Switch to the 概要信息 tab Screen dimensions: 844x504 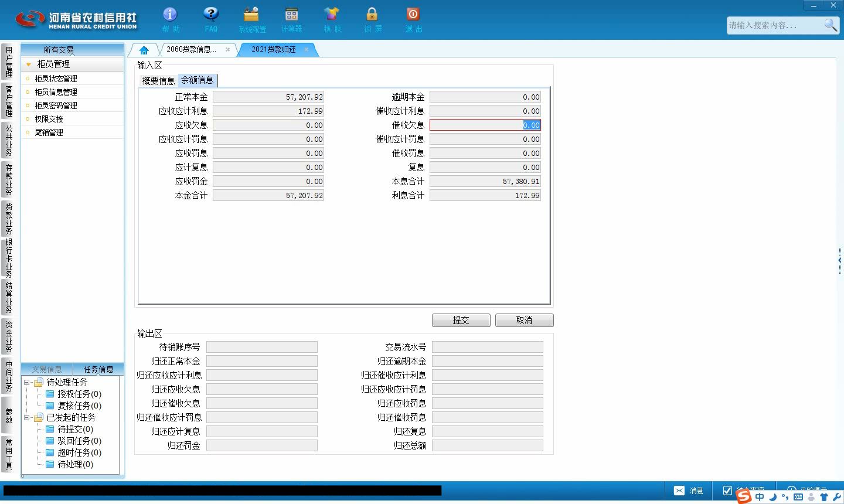coord(158,81)
